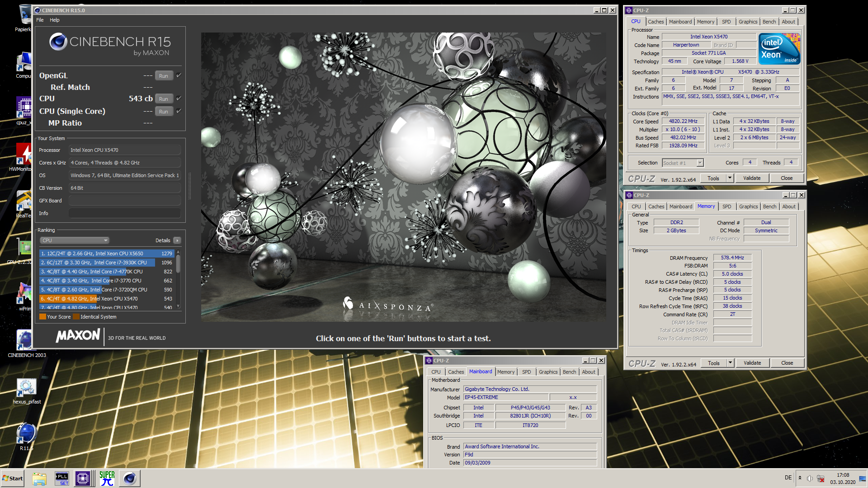Click the Intel Xeon inside logo
This screenshot has width=868, height=488.
779,49
